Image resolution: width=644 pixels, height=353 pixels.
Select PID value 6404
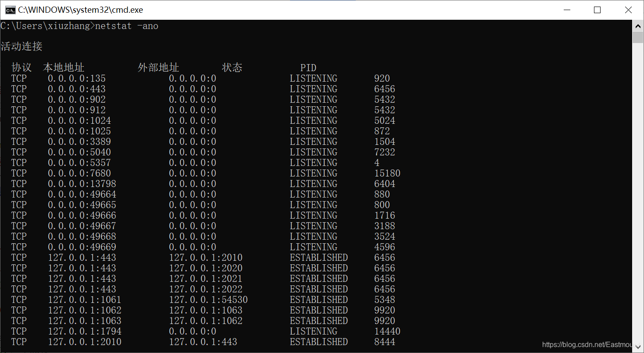385,184
